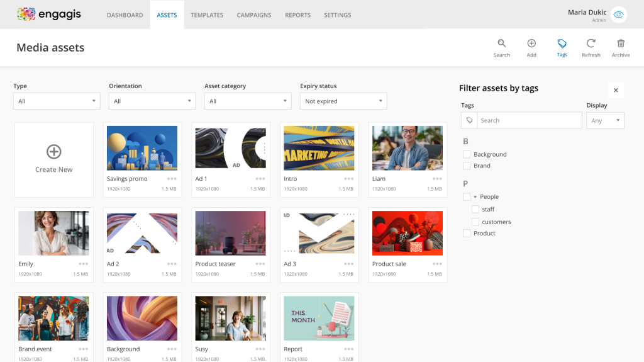The width and height of the screenshot is (644, 362).
Task: Click the tags Search input field
Action: coord(528,120)
